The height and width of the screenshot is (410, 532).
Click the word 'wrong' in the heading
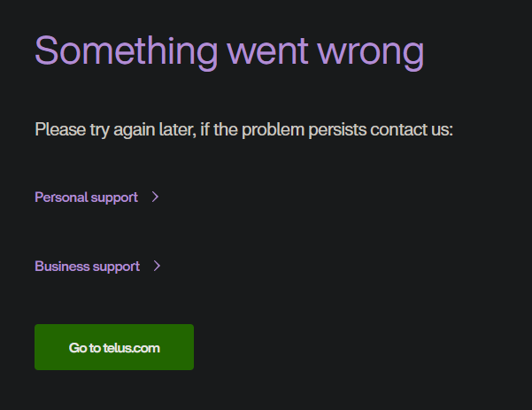[369, 51]
